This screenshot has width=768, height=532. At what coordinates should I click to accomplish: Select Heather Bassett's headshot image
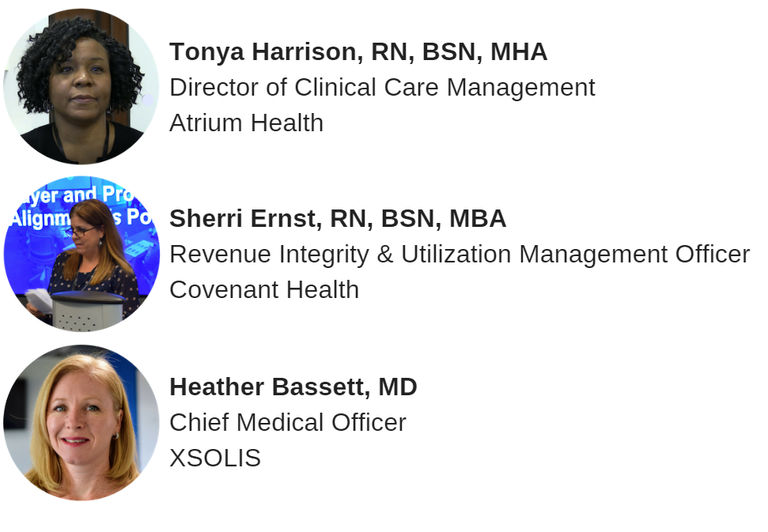81,422
